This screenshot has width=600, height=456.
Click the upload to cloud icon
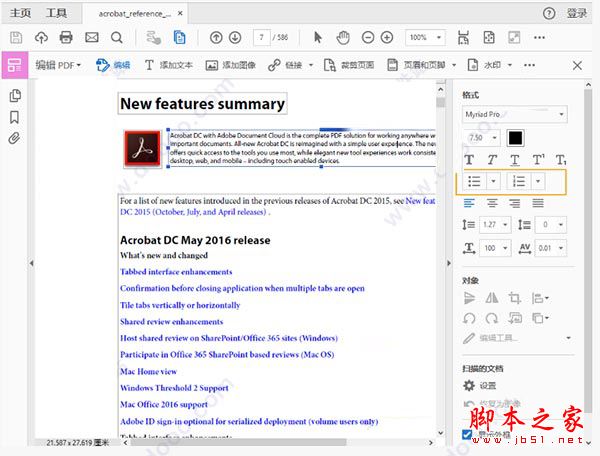point(41,37)
